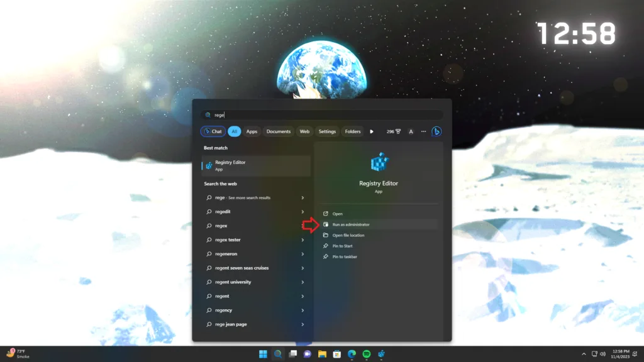The image size is (644, 362).
Task: Switch to the Folders filter tab
Action: pos(352,131)
